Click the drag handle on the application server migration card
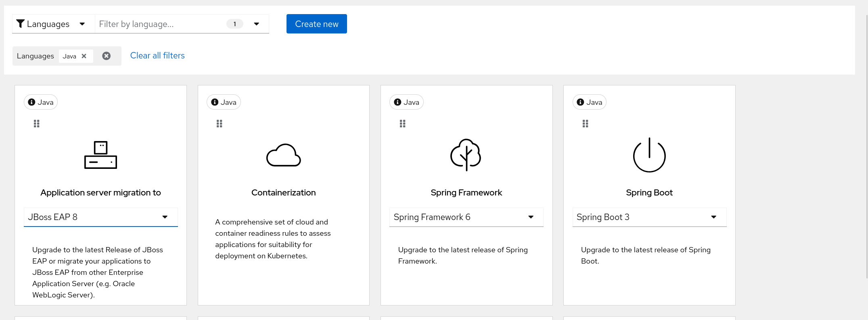This screenshot has width=868, height=320. coord(37,124)
